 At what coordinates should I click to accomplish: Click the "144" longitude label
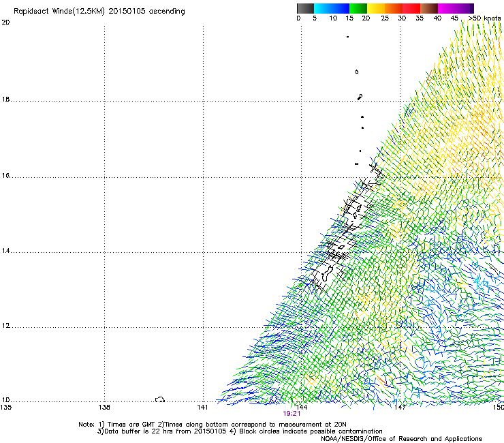302,408
